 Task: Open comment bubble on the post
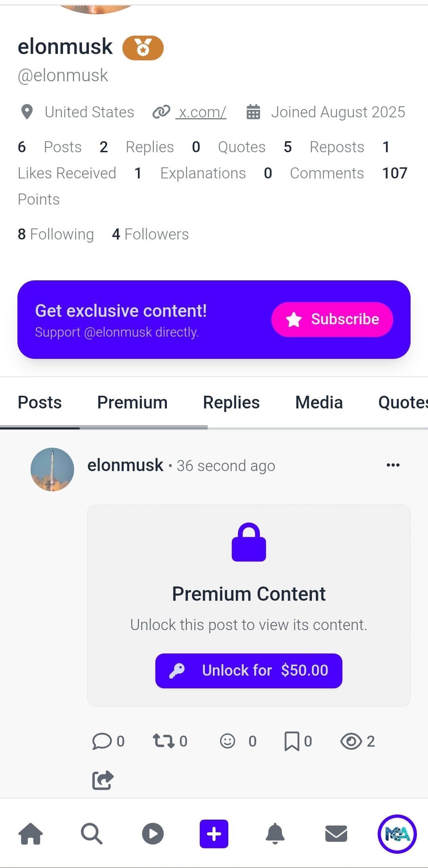point(102,741)
